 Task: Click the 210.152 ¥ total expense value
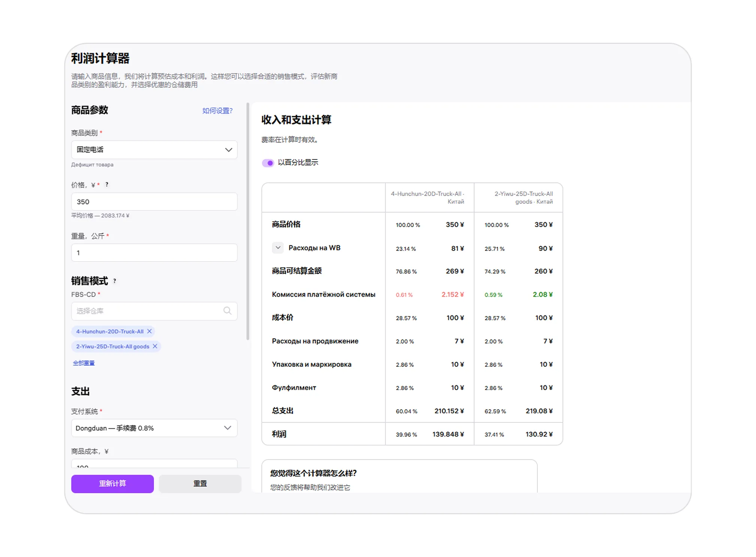449,411
